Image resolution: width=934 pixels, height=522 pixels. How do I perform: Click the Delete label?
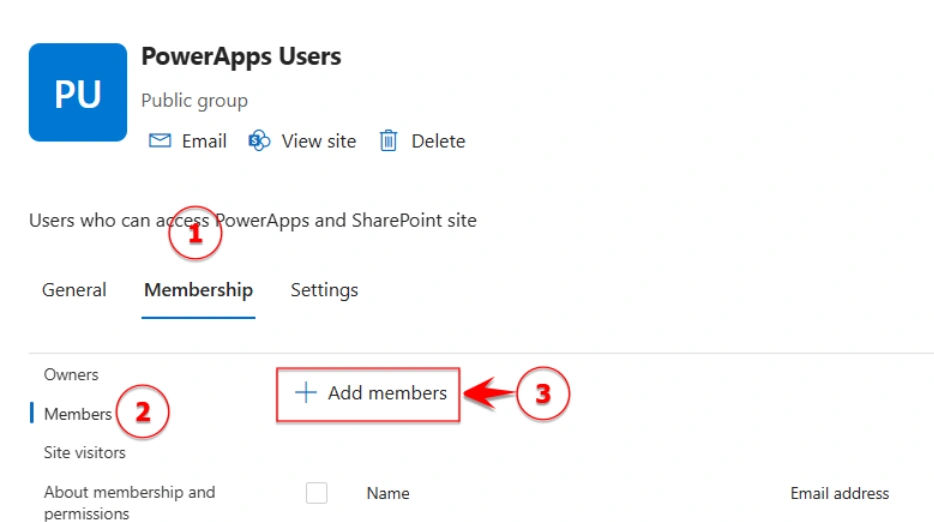[x=438, y=141]
